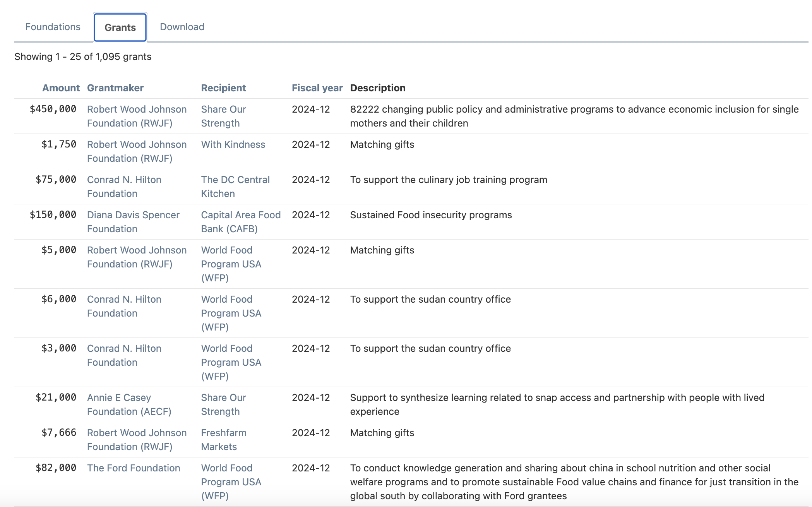Open Annie E Casey Foundation (AECF) link
This screenshot has width=812, height=507.
point(129,404)
